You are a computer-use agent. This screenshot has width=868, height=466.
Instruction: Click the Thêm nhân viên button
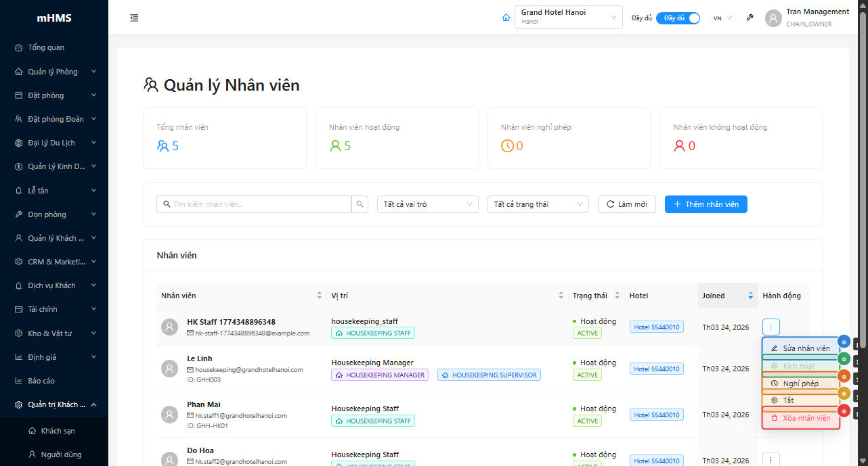(706, 204)
